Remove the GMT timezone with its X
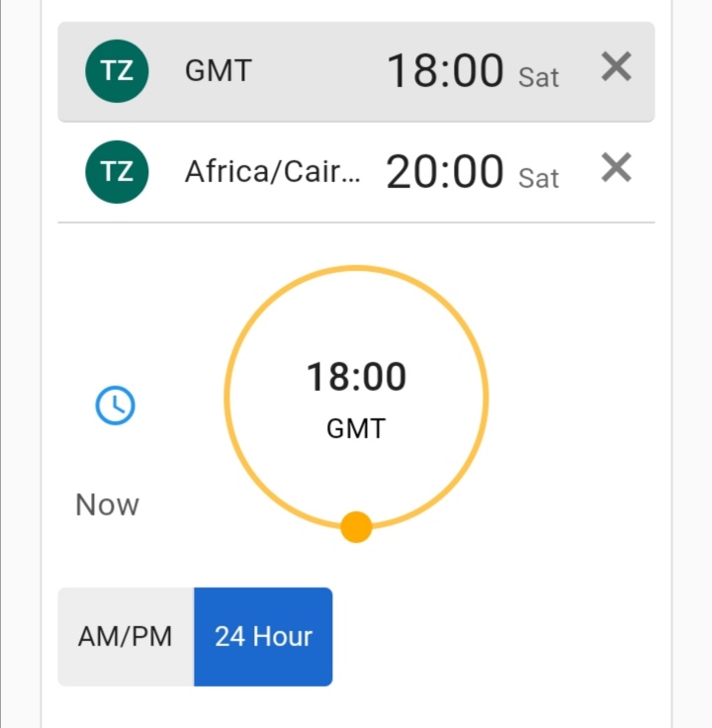 pyautogui.click(x=616, y=67)
